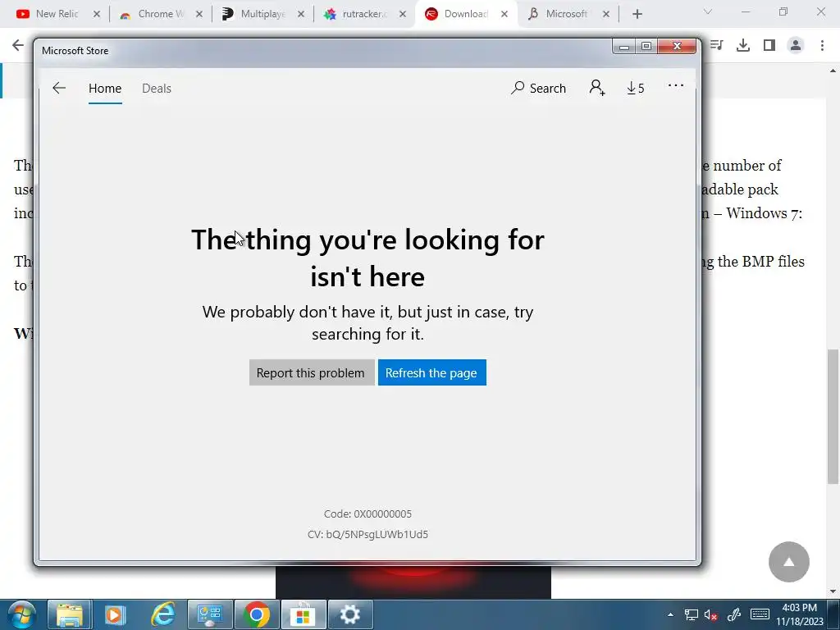Open Search in Microsoft Store
The width and height of the screenshot is (840, 630).
[538, 89]
